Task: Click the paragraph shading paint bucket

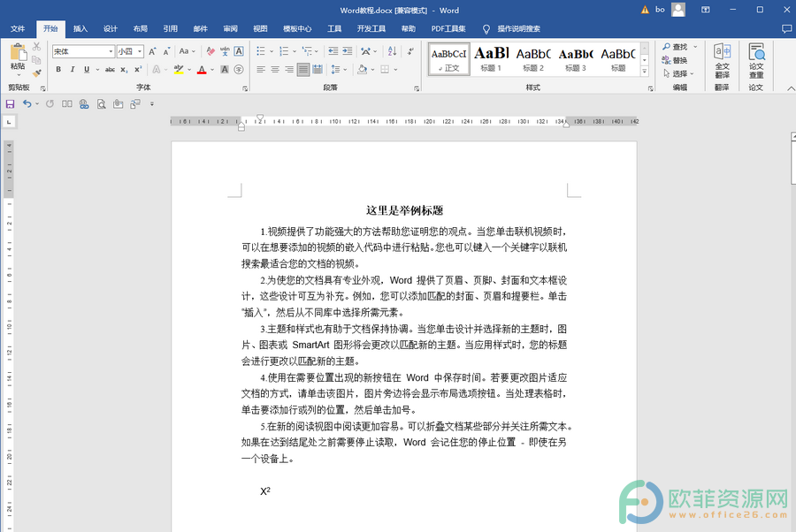Action: click(x=362, y=70)
